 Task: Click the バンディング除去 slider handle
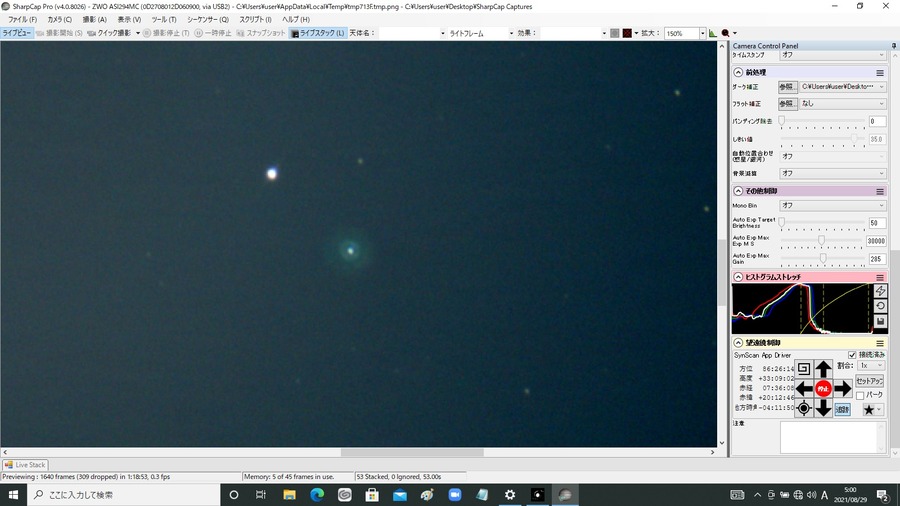click(782, 120)
